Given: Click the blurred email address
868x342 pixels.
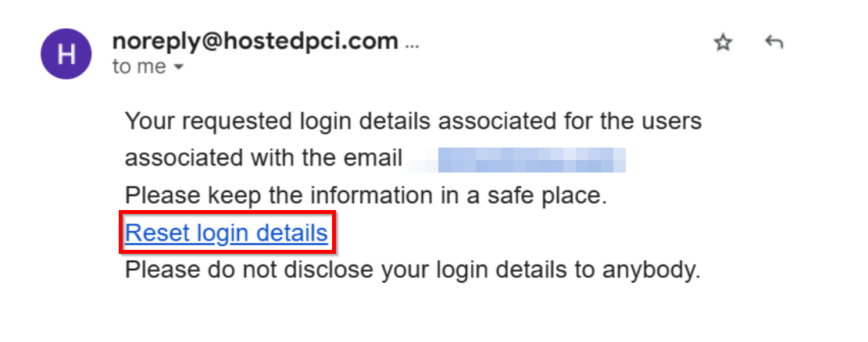Looking at the screenshot, I should click(x=516, y=160).
